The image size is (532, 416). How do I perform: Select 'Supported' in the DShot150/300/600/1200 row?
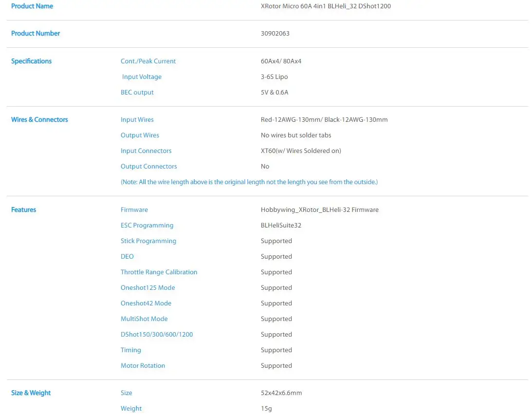(276, 335)
